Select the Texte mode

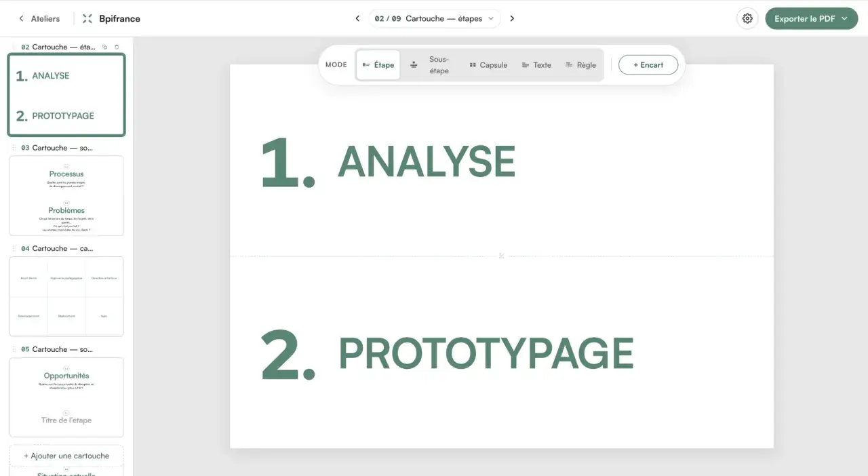(536, 65)
